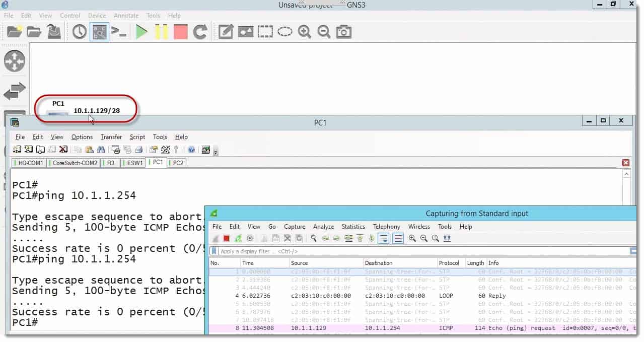Expand the terminal toolbar overflow arrow
Viewport: 644px width, 342px height.
(216, 152)
